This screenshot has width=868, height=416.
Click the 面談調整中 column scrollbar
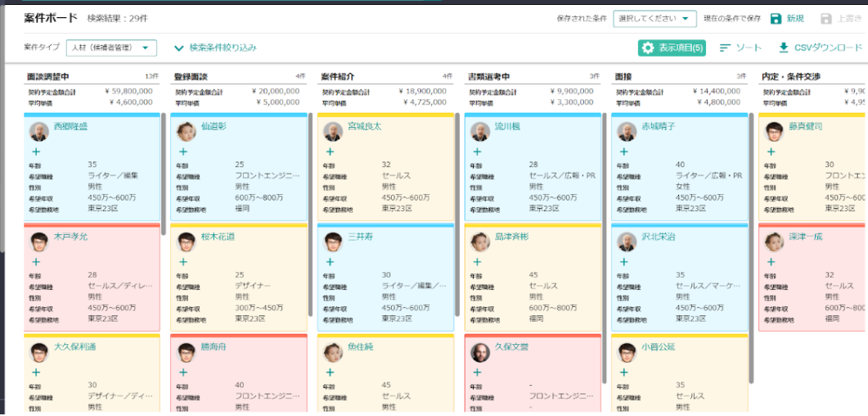click(164, 174)
